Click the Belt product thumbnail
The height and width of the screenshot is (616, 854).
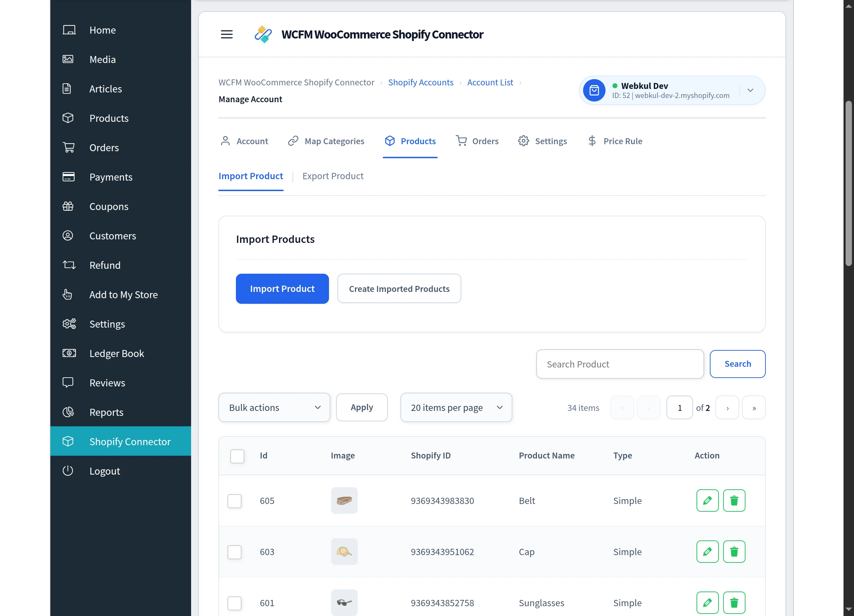(344, 501)
